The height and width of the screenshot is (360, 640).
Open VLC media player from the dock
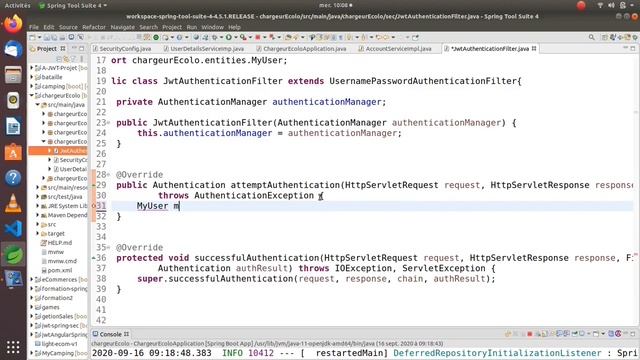[x=13, y=203]
